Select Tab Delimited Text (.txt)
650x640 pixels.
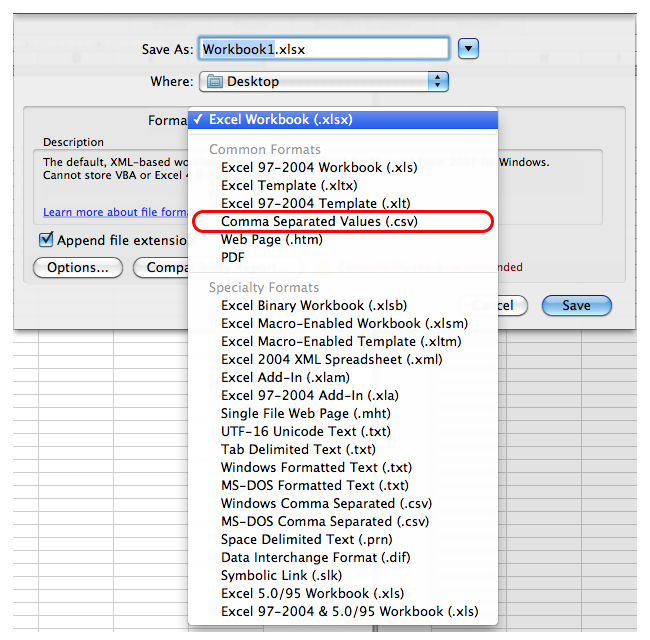[343, 449]
